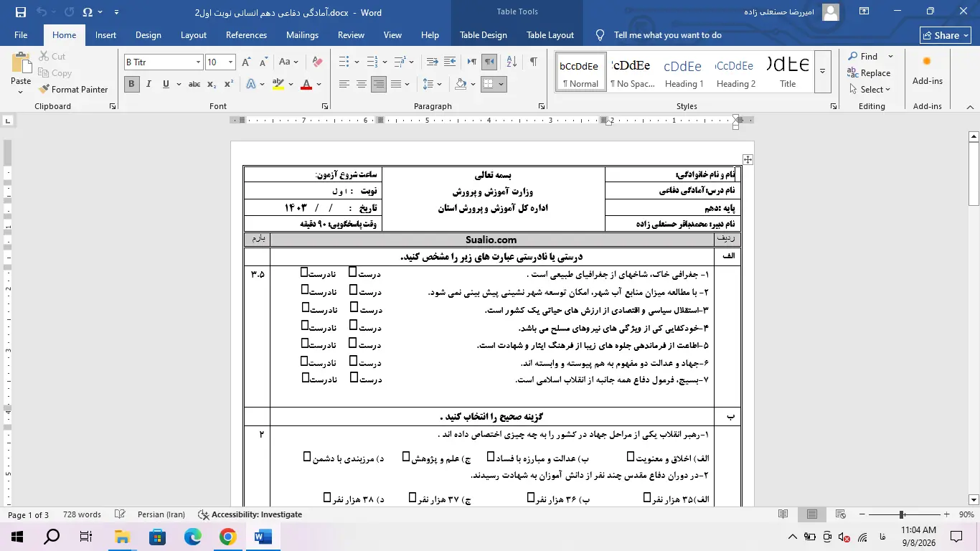This screenshot has height=551, width=980.
Task: Open Select dropdown in Editing group
Action: (869, 90)
